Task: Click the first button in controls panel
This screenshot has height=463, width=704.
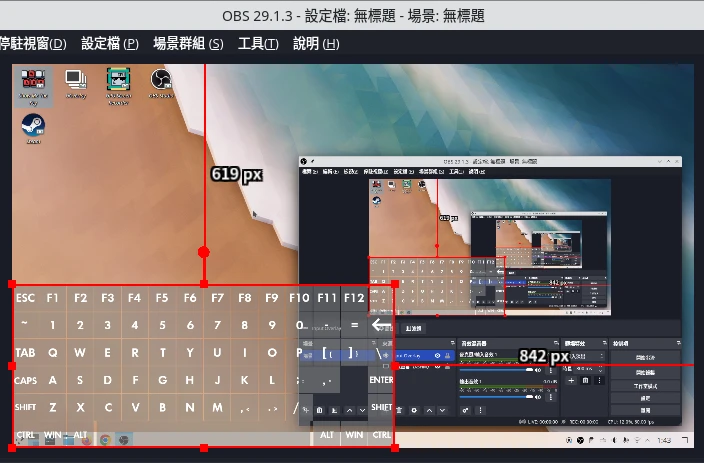Action: click(645, 357)
